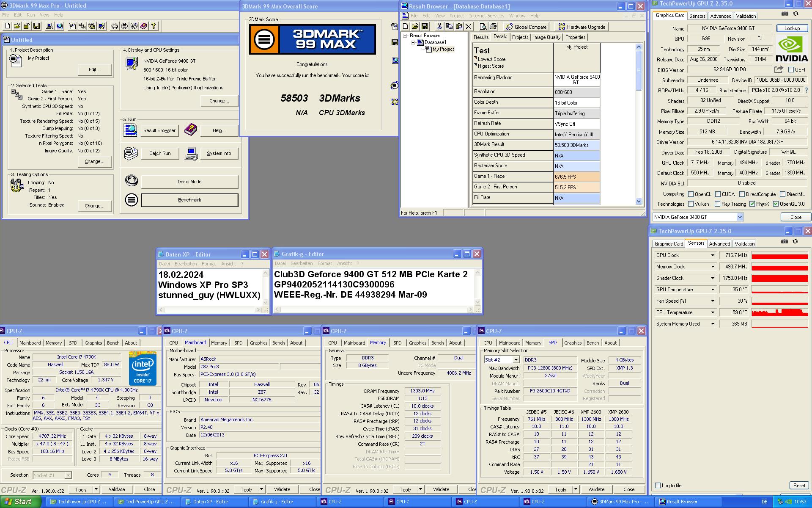This screenshot has width=812, height=508.
Task: Click Bus Interface question mark in GPU-Z
Action: pyautogui.click(x=807, y=90)
